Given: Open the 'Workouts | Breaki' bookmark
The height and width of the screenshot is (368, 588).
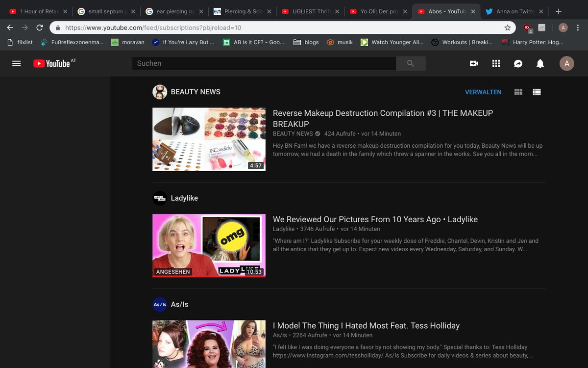Looking at the screenshot, I should click(x=462, y=42).
